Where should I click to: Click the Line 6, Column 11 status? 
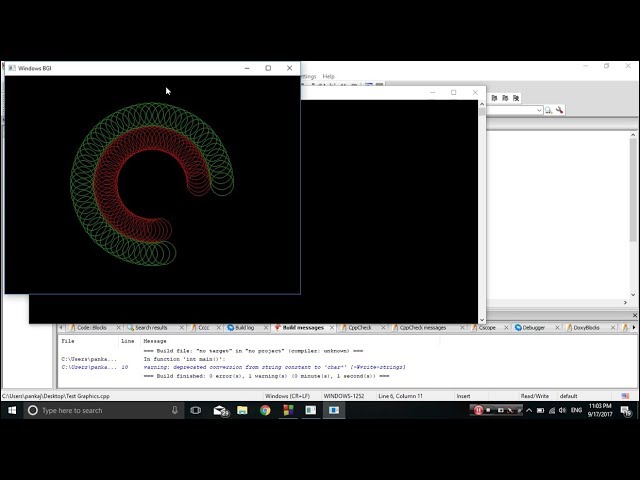400,396
